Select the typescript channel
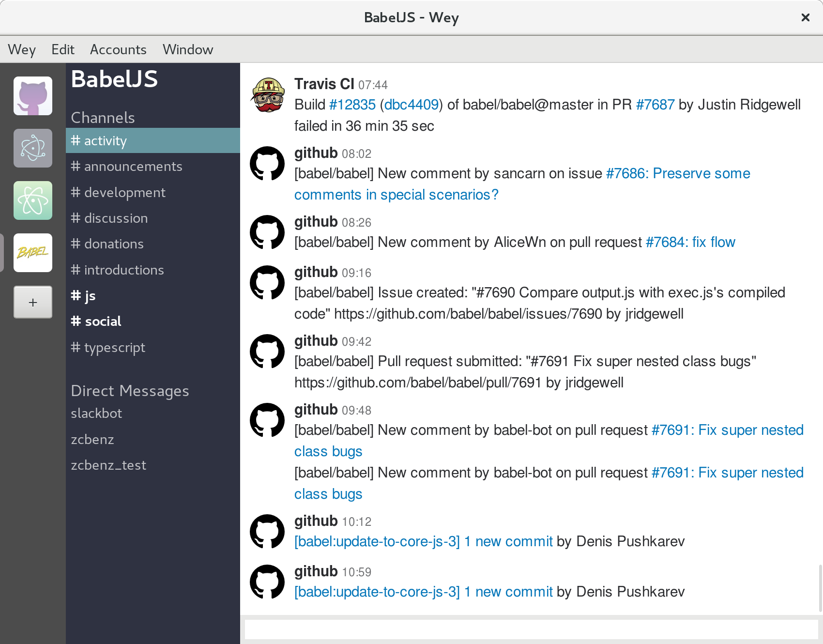 114,348
